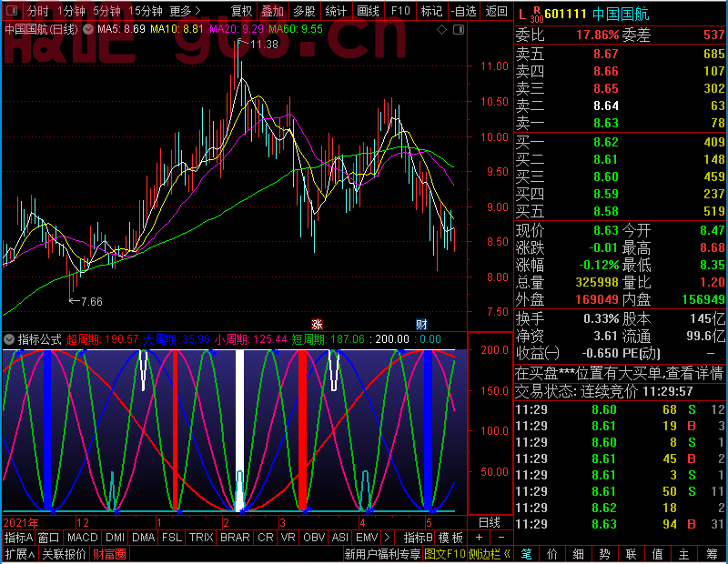Zoom in chart with the plus button
Image resolution: width=728 pixels, height=564 pixels.
479,538
